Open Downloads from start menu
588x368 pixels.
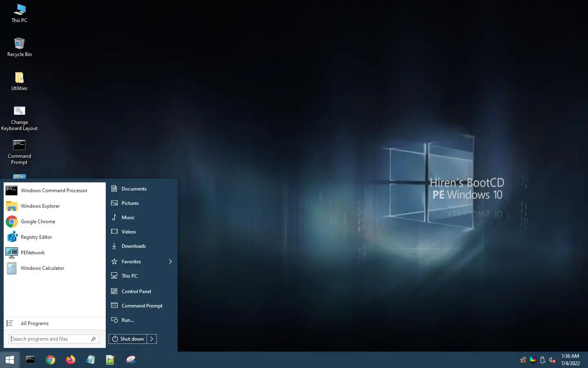(x=142, y=246)
